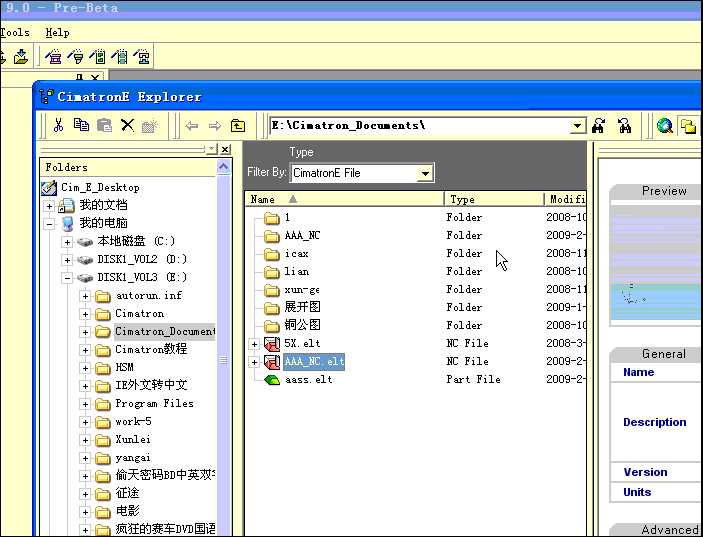703x537 pixels.
Task: Click the globe magnifier icon
Action: point(665,126)
